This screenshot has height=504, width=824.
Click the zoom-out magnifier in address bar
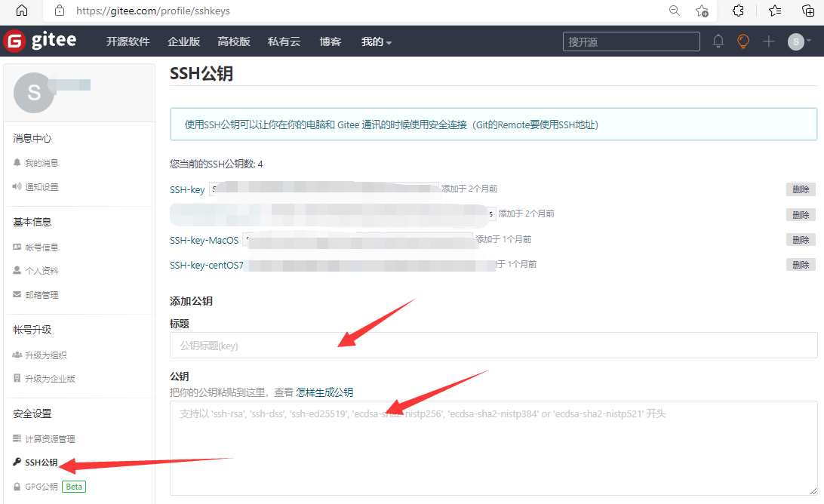(674, 11)
